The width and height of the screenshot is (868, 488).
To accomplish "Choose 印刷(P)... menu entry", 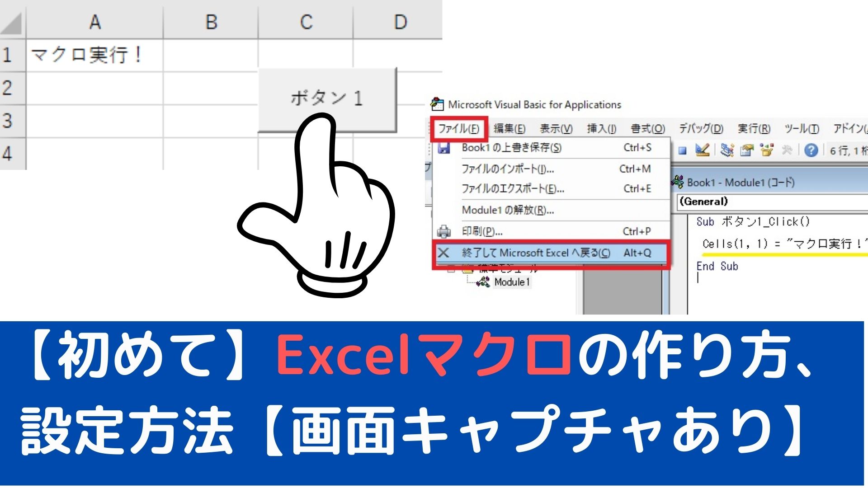I will [551, 231].
